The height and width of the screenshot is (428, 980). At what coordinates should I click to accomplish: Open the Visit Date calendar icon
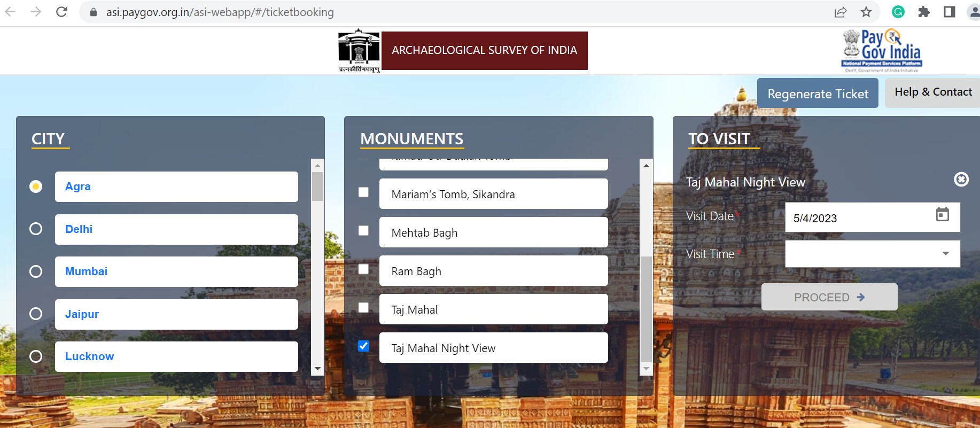pyautogui.click(x=942, y=215)
